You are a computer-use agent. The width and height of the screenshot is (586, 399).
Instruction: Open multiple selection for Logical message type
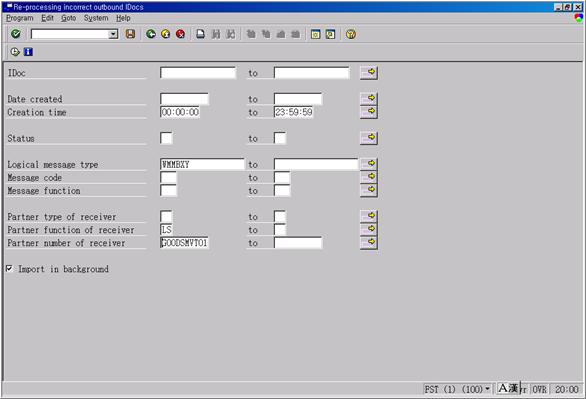click(369, 164)
